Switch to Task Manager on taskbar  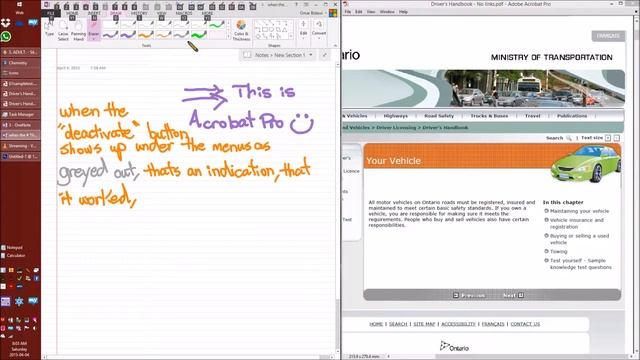[20, 115]
